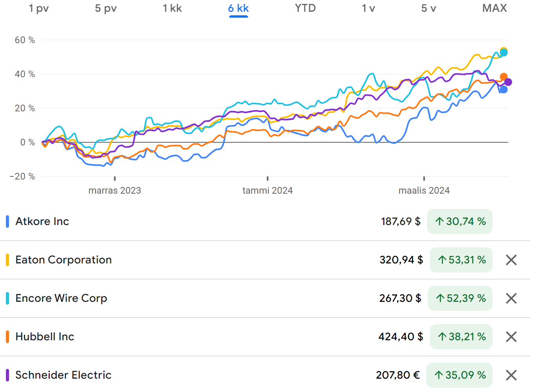The image size is (536, 392).
Task: Select the 1 v time range
Action: click(368, 8)
